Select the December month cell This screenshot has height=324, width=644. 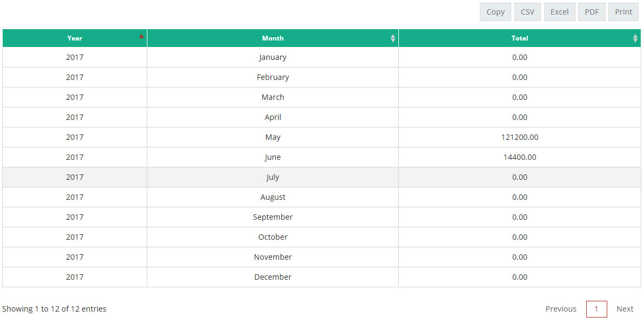coord(273,277)
